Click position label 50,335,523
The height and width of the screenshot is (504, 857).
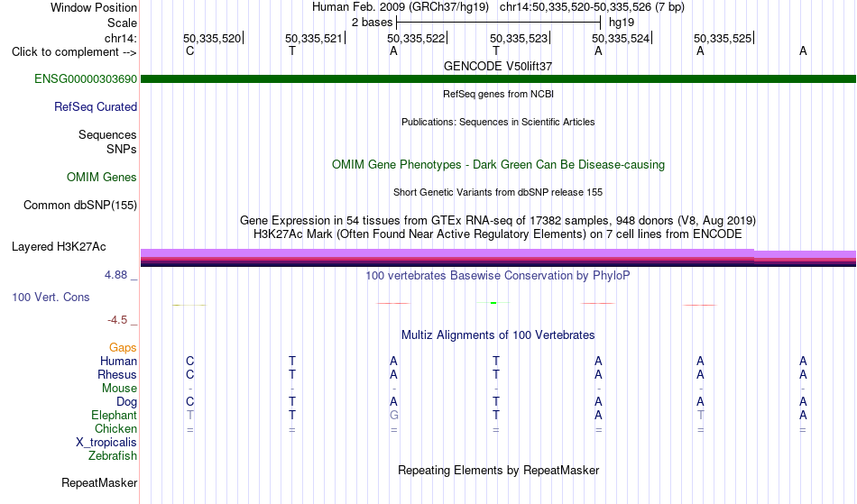click(x=519, y=39)
